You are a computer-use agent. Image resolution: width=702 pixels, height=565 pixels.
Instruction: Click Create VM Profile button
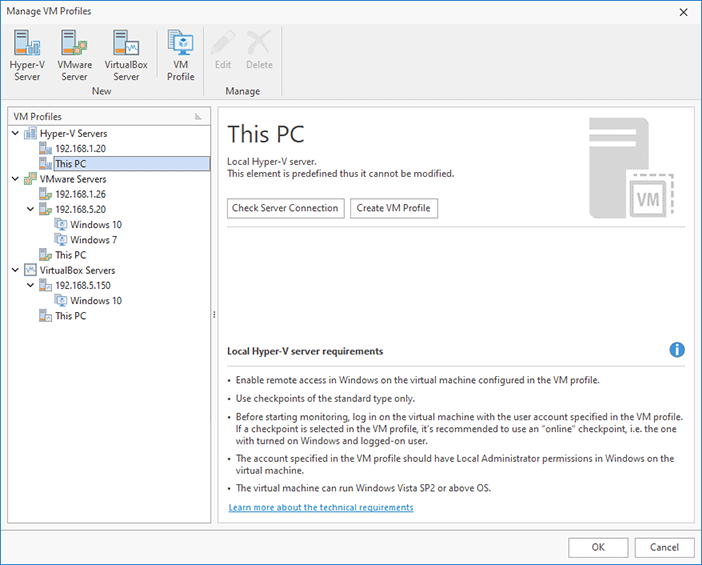[394, 208]
